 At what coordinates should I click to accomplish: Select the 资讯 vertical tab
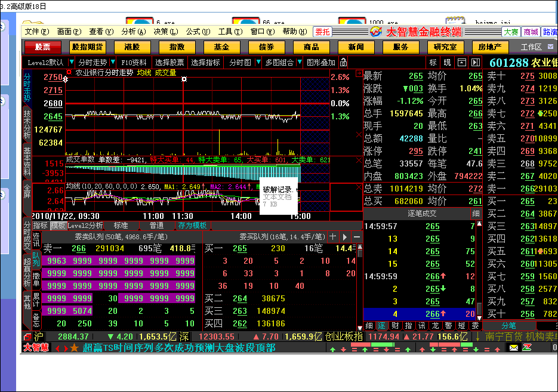pos(36,240)
